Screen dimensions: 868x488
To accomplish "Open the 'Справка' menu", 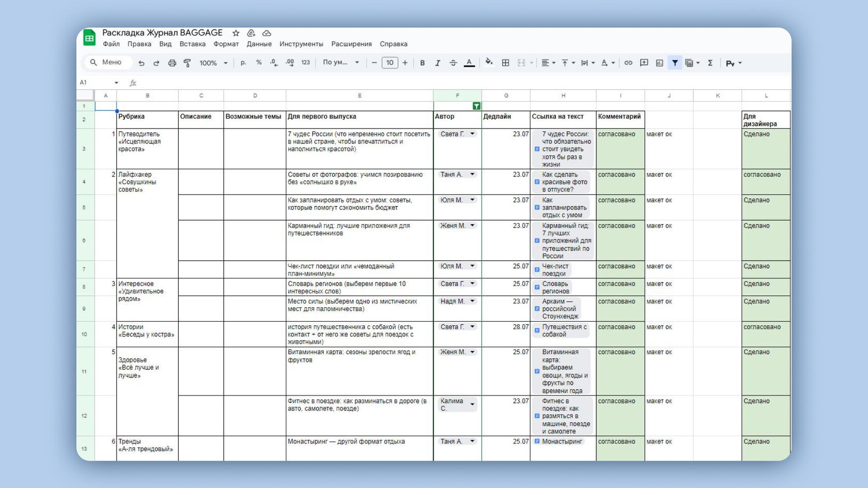I will click(x=393, y=44).
